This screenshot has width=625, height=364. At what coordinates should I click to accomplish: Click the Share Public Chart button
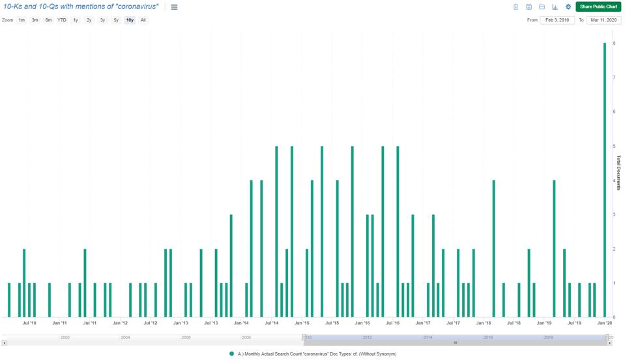click(x=598, y=7)
